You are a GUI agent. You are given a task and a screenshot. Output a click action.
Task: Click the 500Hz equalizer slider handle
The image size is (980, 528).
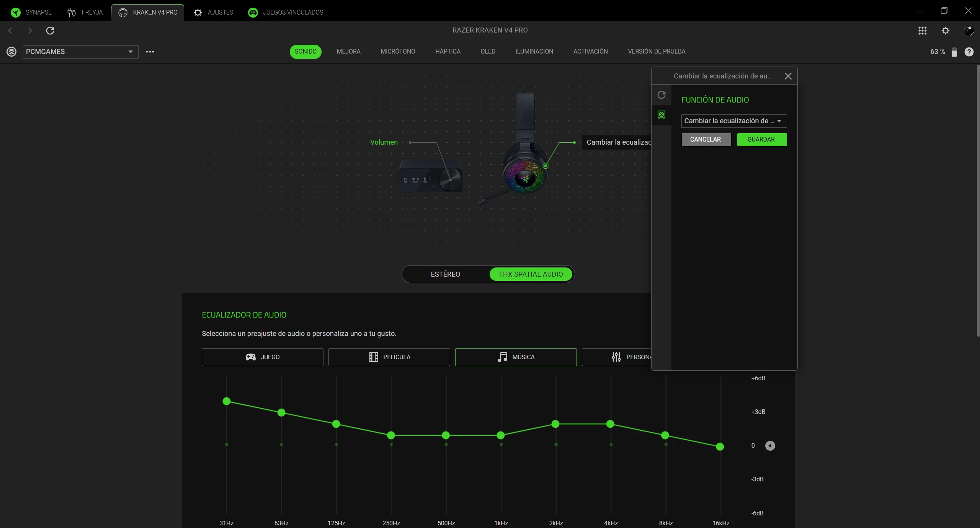pyautogui.click(x=446, y=435)
